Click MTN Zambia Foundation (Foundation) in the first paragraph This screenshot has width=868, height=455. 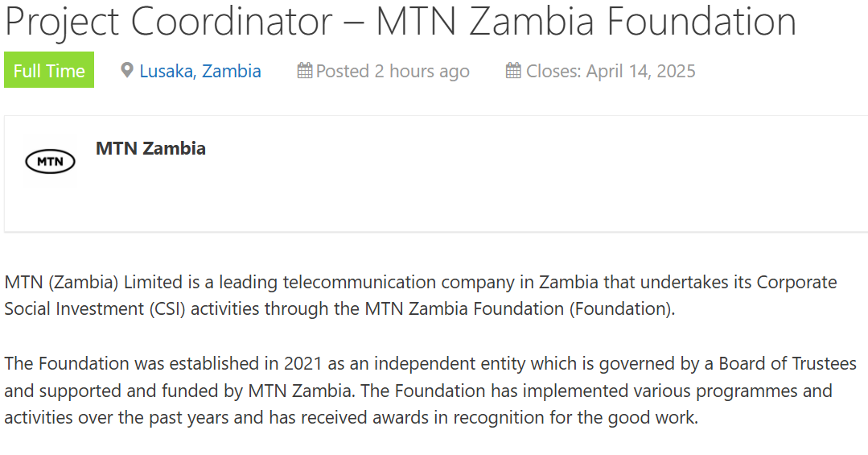(x=517, y=308)
